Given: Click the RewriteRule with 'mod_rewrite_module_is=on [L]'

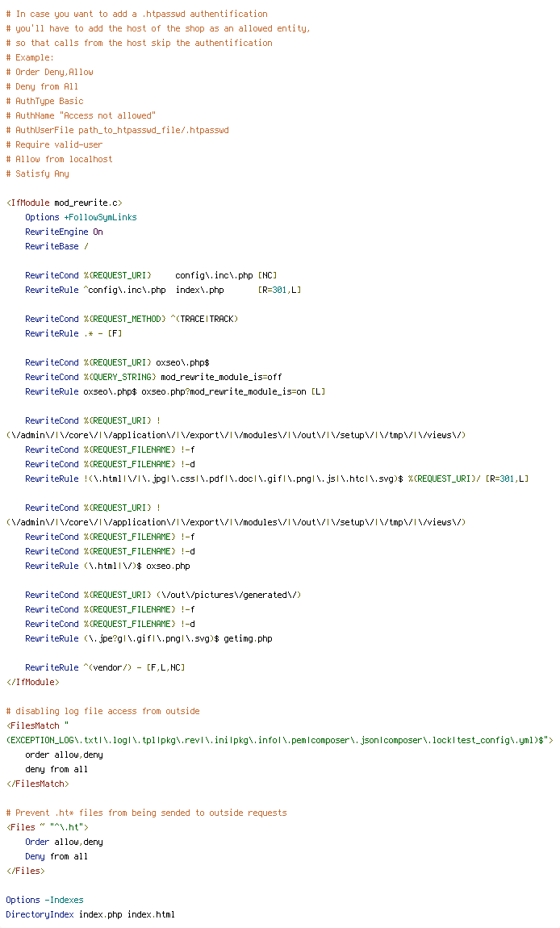Looking at the screenshot, I should pos(175,391).
